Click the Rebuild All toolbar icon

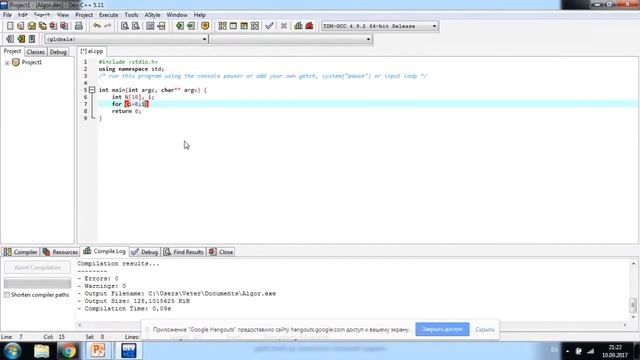255,26
